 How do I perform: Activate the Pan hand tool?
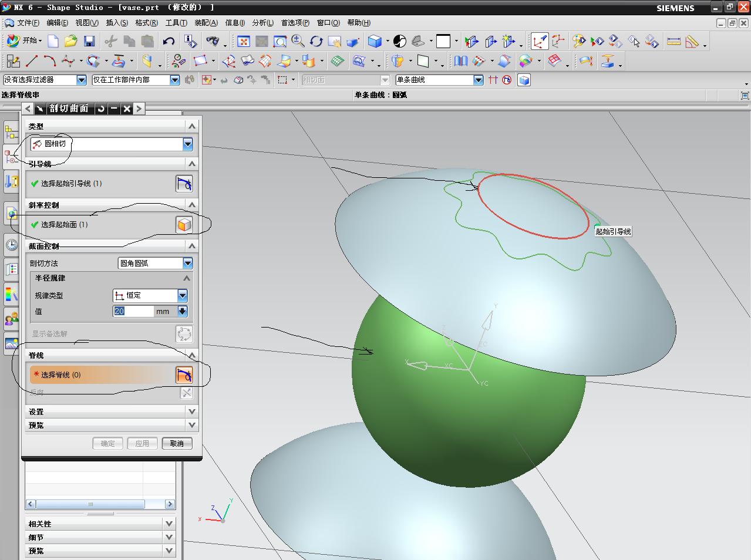(335, 41)
